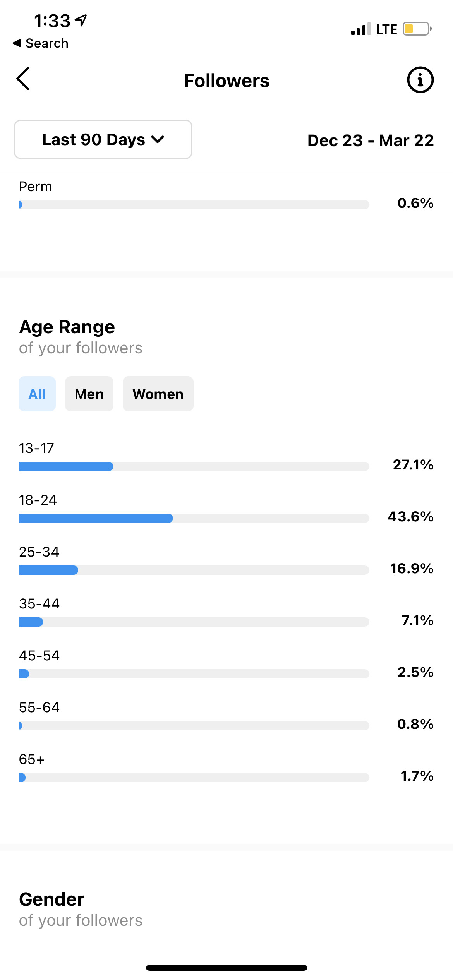Tap the 13-17 age range bar

pos(194,466)
